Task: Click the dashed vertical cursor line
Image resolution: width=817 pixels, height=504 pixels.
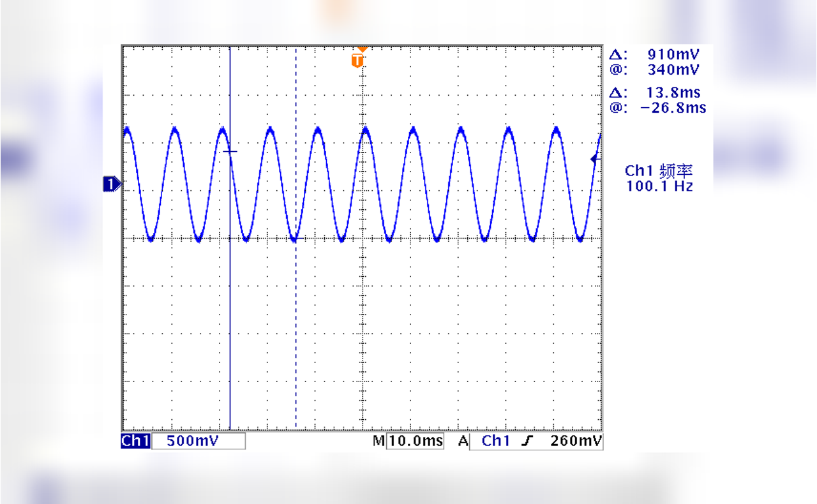Action: [x=296, y=287]
